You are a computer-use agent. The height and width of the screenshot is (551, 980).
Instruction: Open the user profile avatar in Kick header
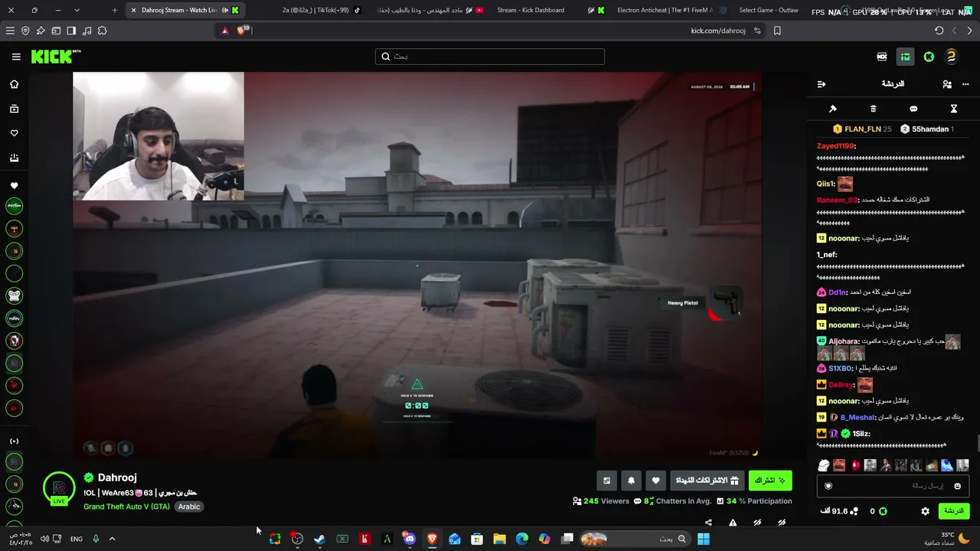pyautogui.click(x=951, y=57)
